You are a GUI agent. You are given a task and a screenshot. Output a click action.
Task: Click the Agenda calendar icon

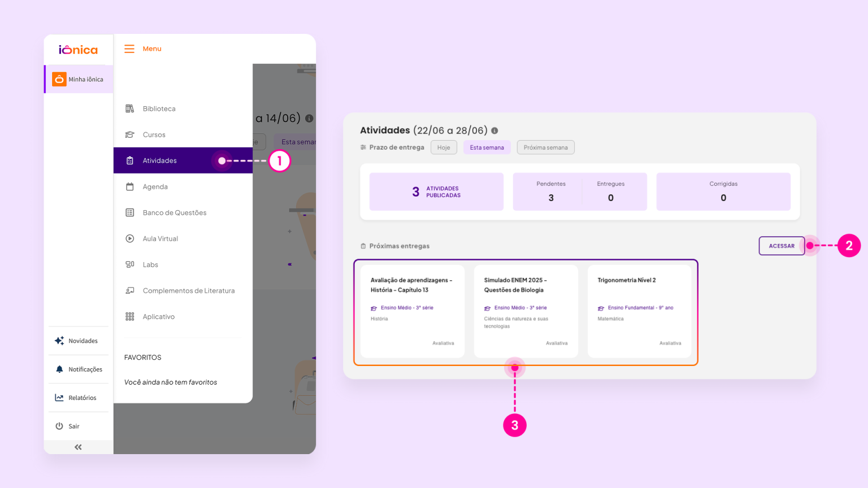point(130,186)
